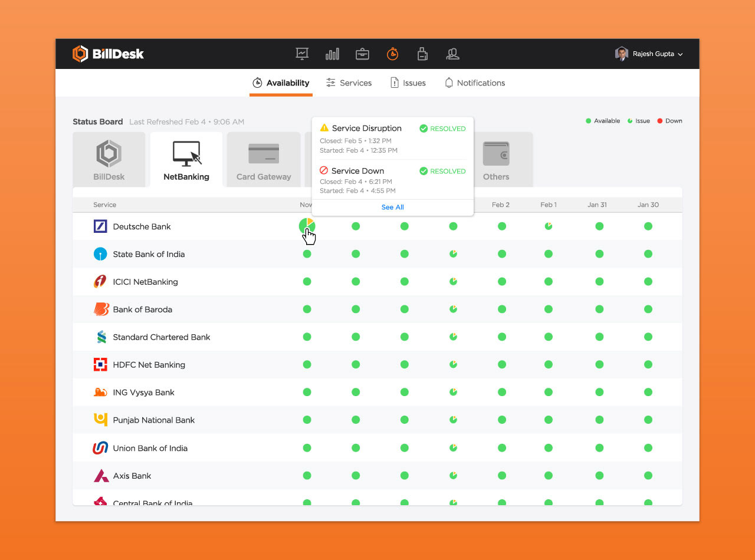Open the State Bank of India row name
This screenshot has width=755, height=560.
[x=149, y=254]
